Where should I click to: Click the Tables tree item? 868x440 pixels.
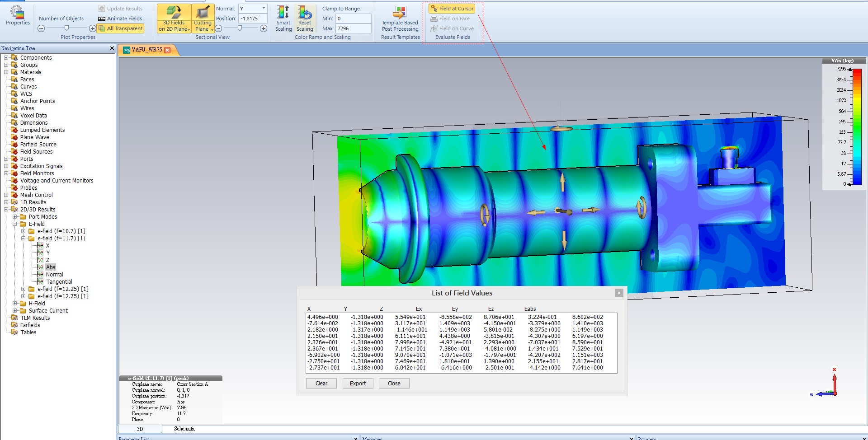click(x=28, y=332)
